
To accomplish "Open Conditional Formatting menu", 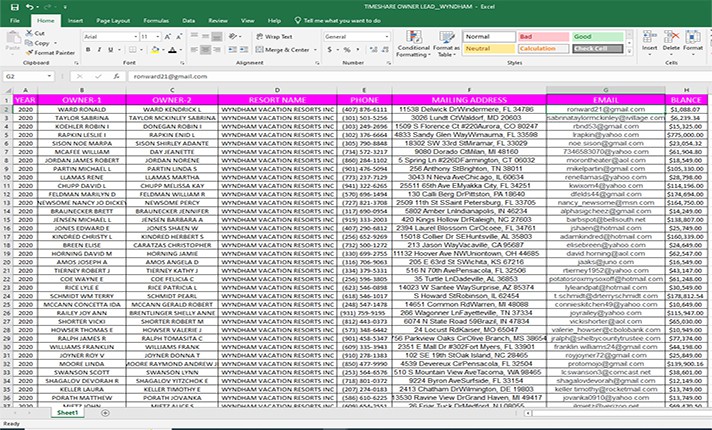I will coord(413,44).
